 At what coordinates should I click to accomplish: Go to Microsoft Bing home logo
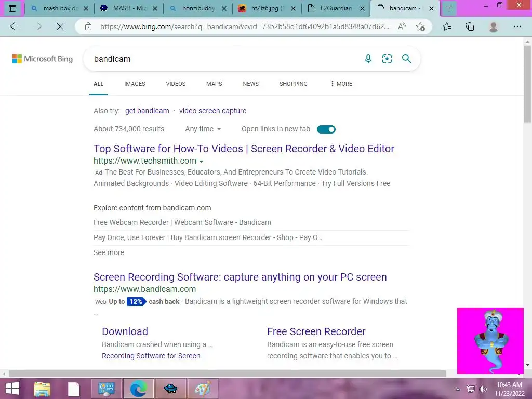coord(43,59)
